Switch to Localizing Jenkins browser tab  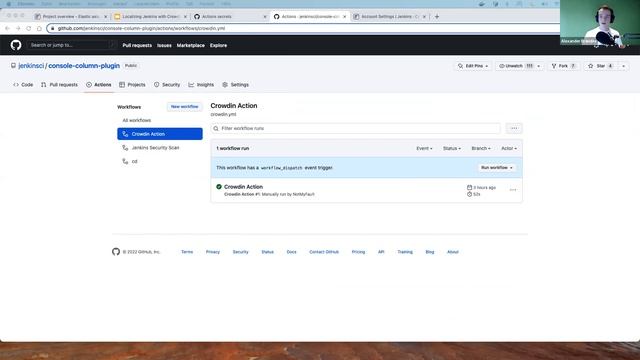[x=150, y=17]
